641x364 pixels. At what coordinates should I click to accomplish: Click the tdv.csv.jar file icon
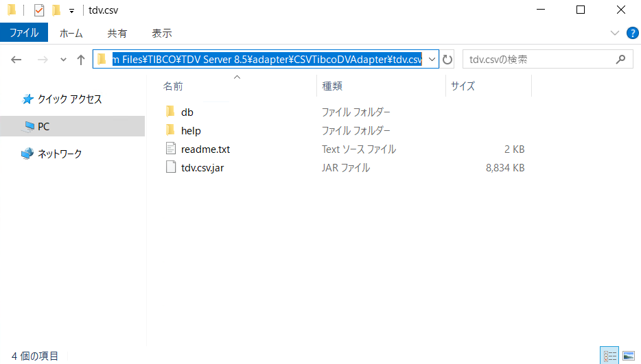point(171,167)
